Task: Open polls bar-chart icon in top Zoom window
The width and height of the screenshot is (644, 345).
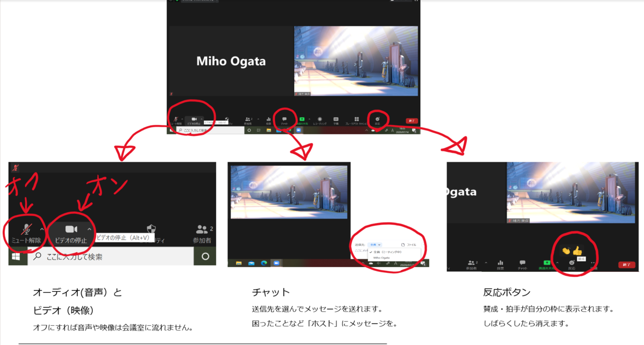Action: point(268,119)
